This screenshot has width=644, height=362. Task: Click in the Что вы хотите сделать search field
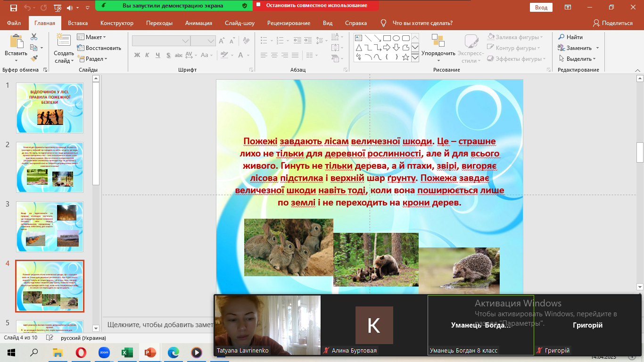coord(422,23)
